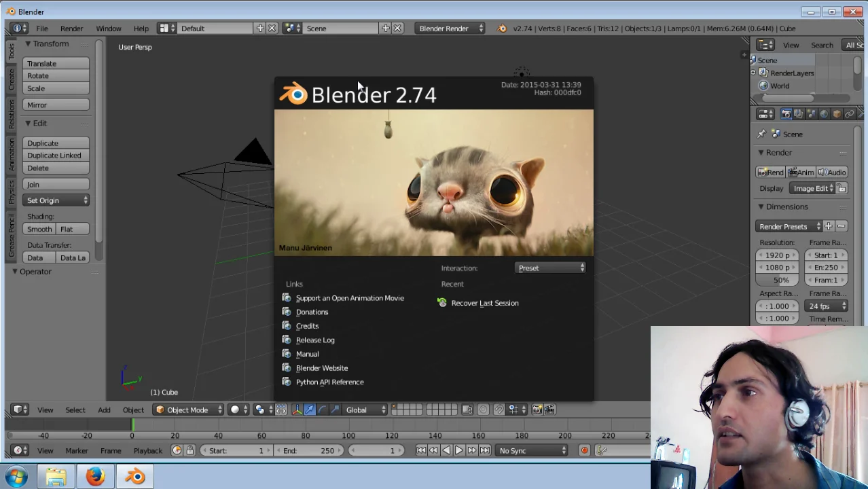Toggle snap during transform magnet icon

[499, 410]
